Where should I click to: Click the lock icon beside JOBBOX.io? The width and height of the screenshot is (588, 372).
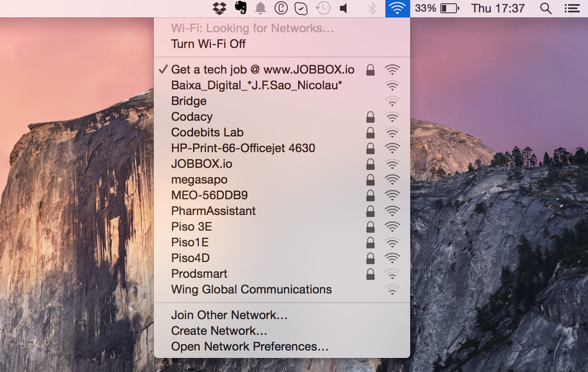[370, 164]
